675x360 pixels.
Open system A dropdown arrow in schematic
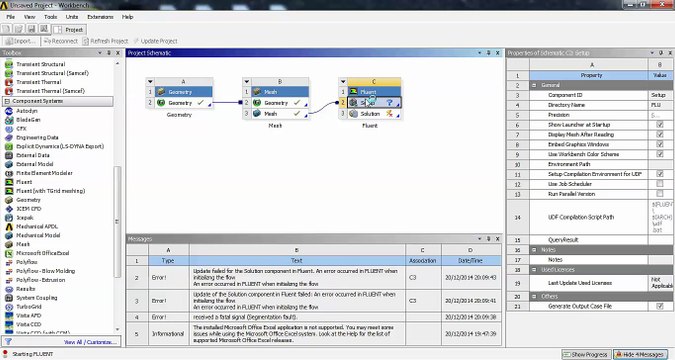pyautogui.click(x=150, y=81)
